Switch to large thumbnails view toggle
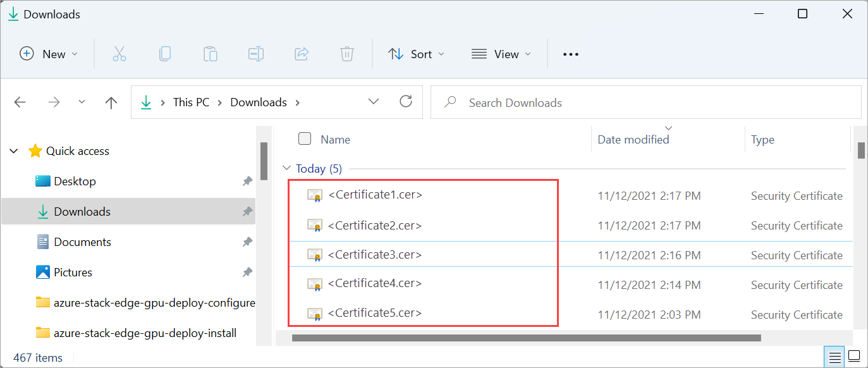868x368 pixels. (x=854, y=356)
